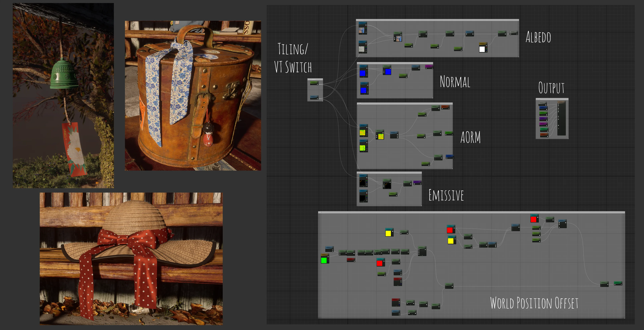Select the top node in Tiling/VT Switch group
The height and width of the screenshot is (330, 644).
click(x=314, y=83)
